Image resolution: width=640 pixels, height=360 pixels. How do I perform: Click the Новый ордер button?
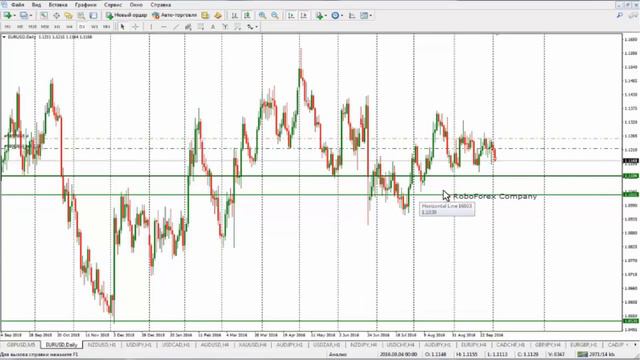point(127,16)
